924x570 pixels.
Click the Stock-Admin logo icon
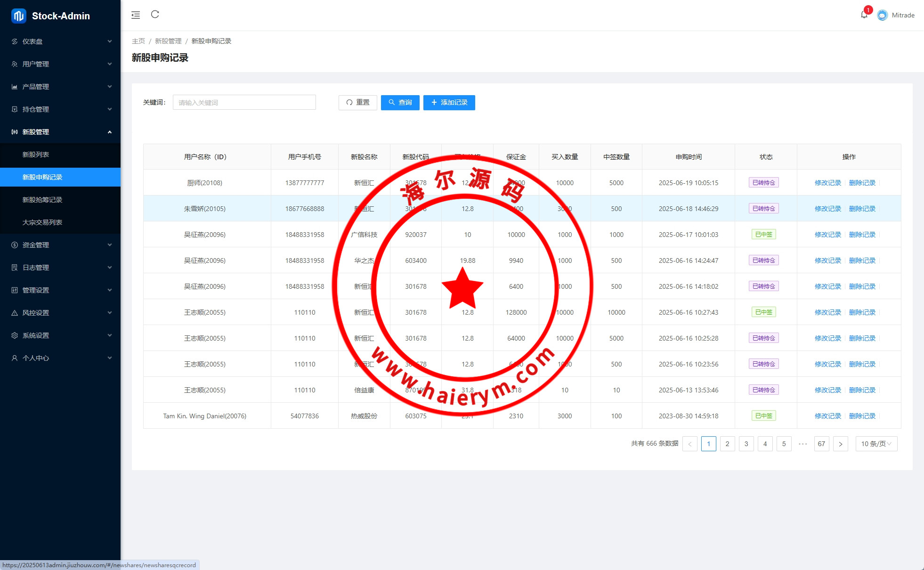(x=19, y=16)
